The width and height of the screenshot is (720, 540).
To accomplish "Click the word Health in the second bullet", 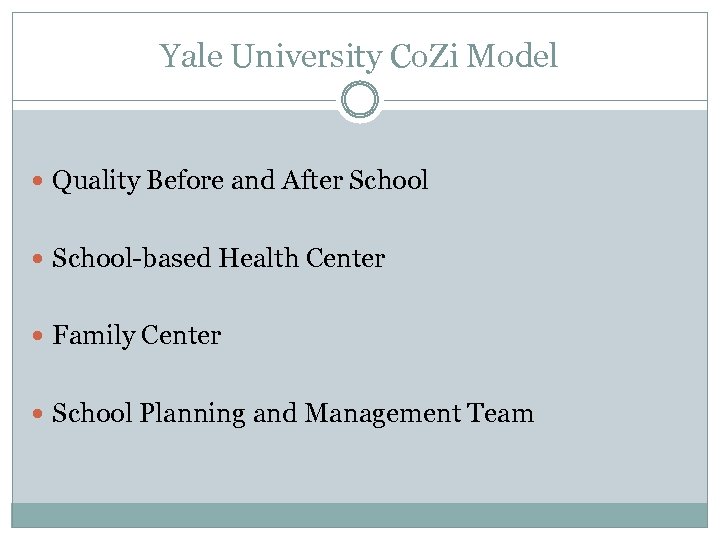I will pyautogui.click(x=259, y=258).
